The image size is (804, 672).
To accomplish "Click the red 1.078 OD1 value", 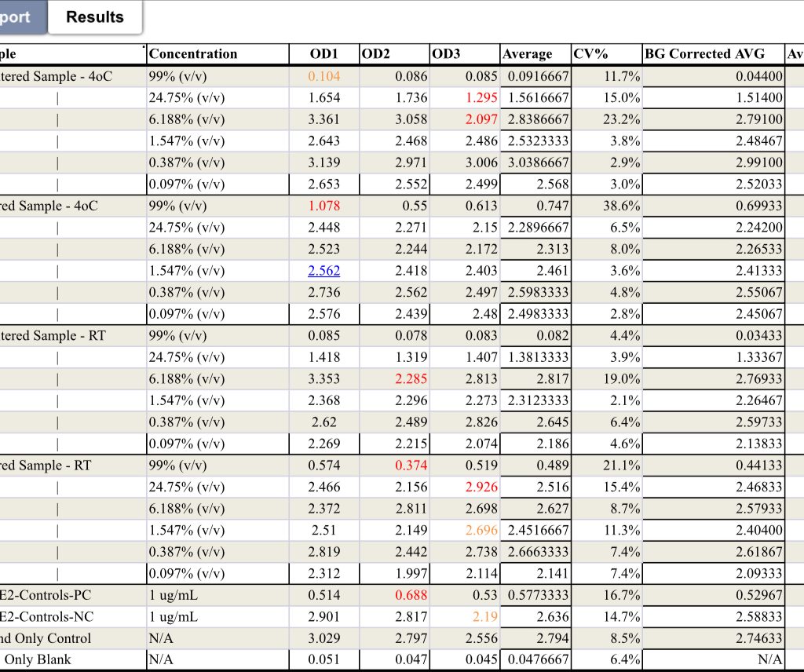I will [x=323, y=206].
